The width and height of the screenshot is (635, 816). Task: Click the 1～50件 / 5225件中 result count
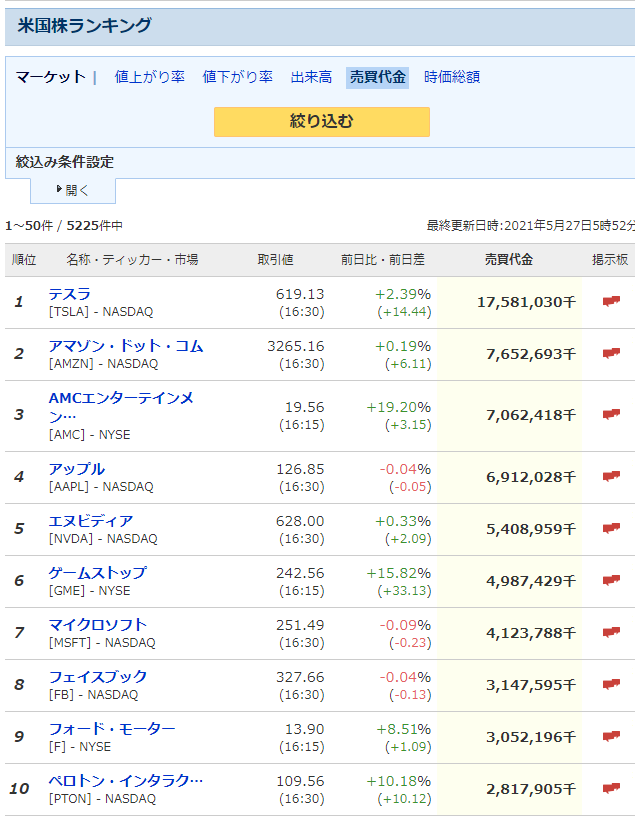(64, 226)
